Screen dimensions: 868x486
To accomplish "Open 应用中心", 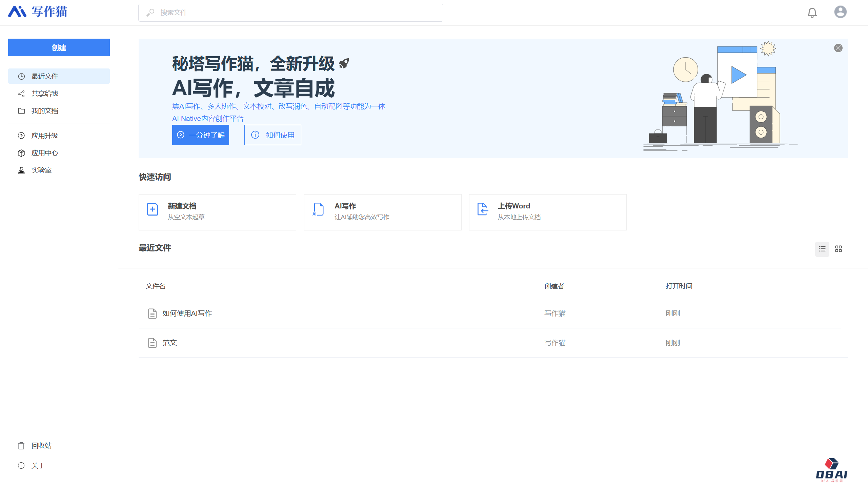I will pyautogui.click(x=59, y=153).
